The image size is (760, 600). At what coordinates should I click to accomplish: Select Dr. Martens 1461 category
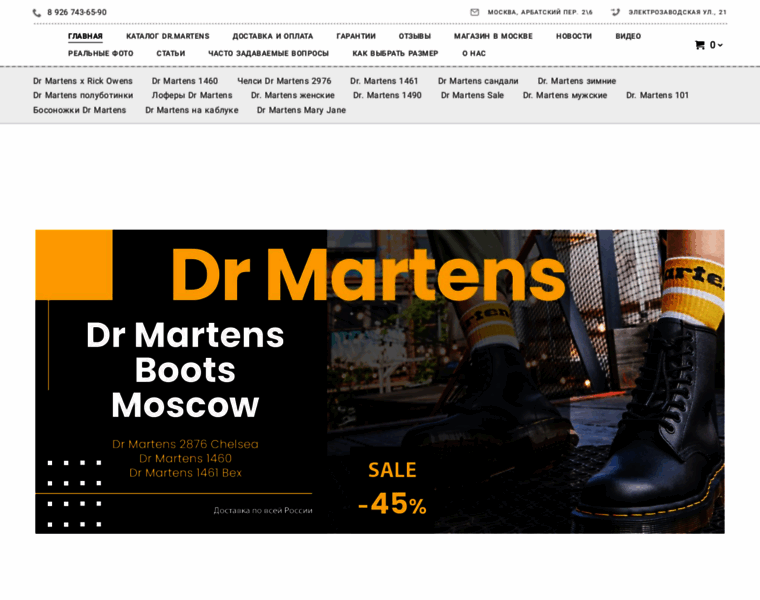click(384, 81)
